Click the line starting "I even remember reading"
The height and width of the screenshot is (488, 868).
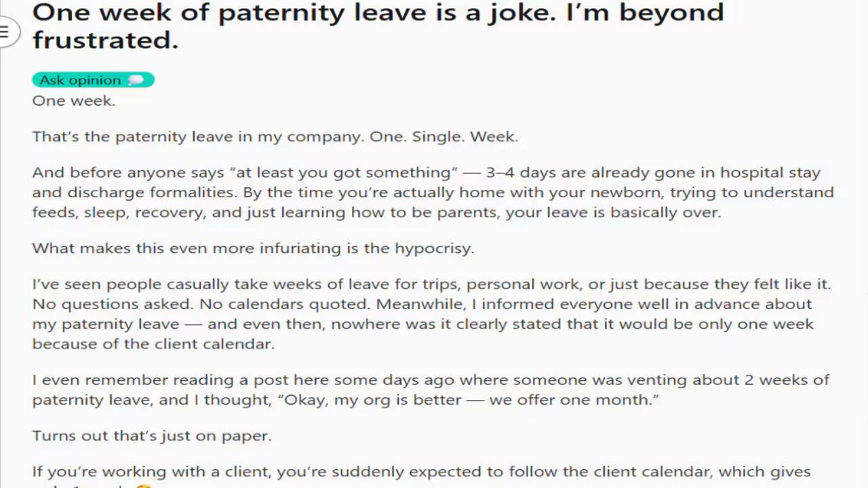pyautogui.click(x=431, y=380)
